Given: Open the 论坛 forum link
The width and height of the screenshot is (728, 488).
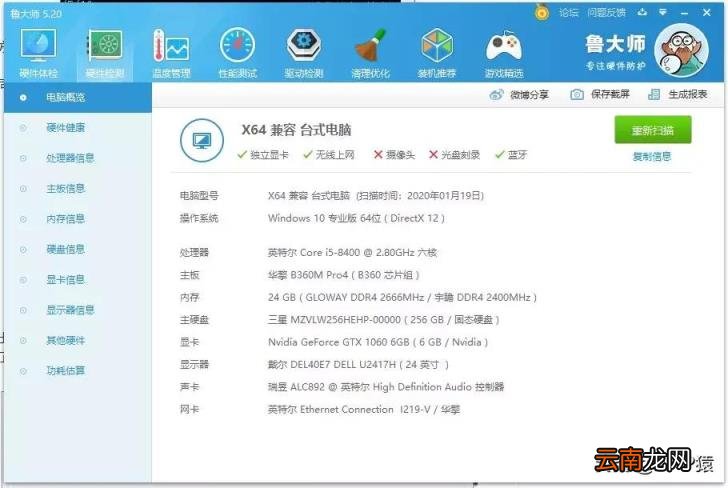Looking at the screenshot, I should click(569, 13).
